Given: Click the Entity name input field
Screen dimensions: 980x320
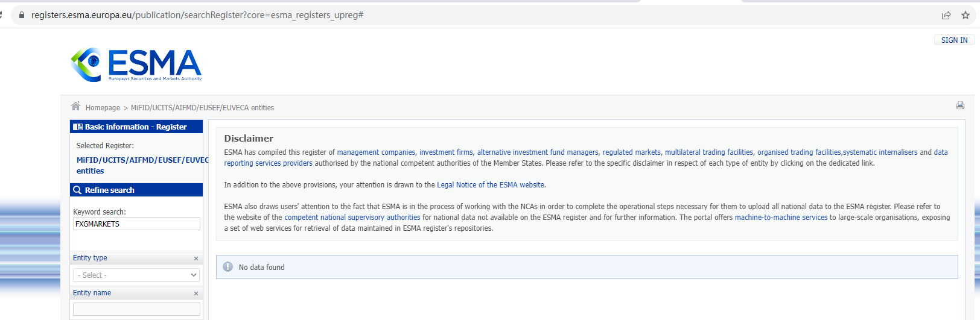Looking at the screenshot, I should click(136, 309).
